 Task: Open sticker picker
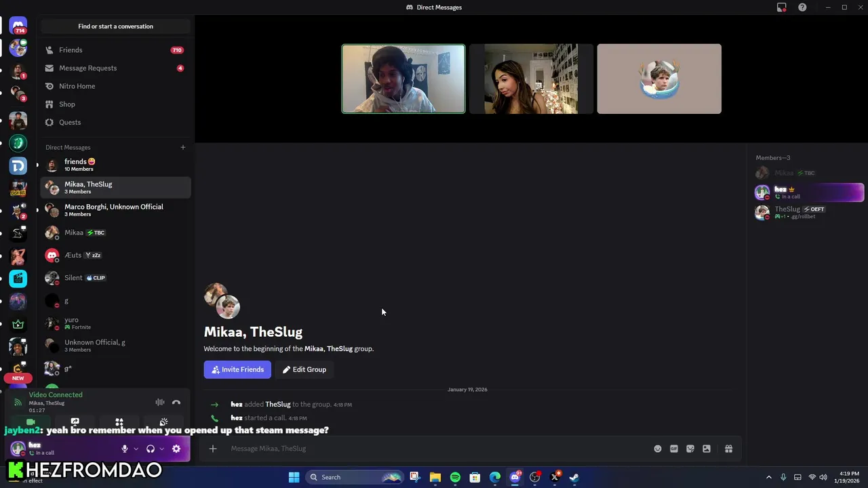(x=690, y=449)
